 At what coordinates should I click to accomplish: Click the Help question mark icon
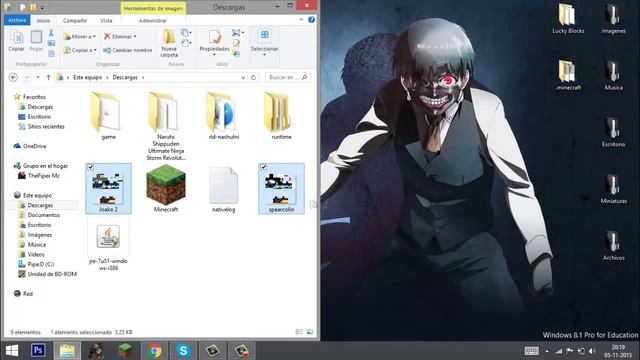(311, 20)
